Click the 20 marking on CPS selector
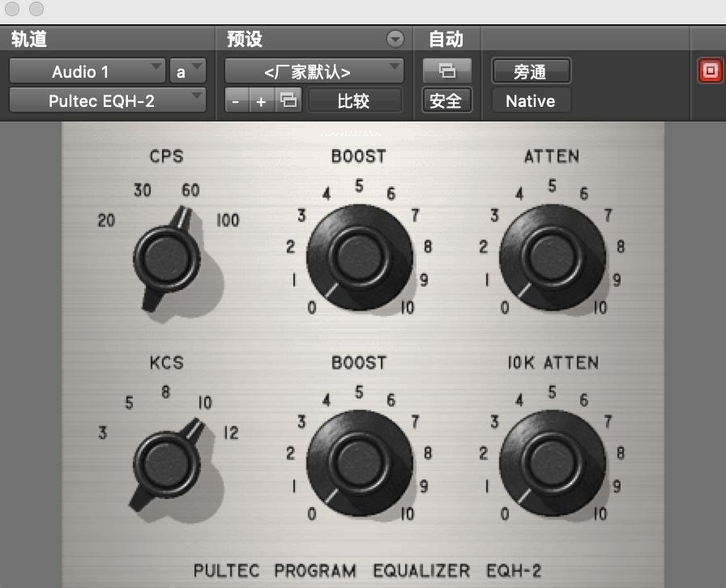The height and width of the screenshot is (588, 726). [106, 220]
